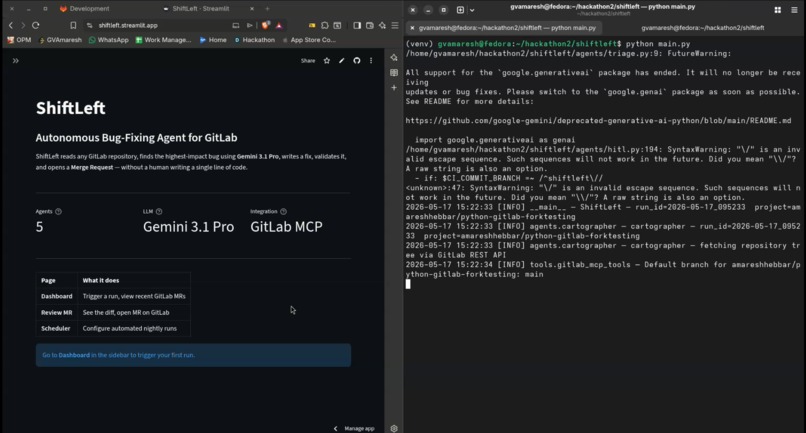Click the Manage app button
The height and width of the screenshot is (433, 806).
click(x=359, y=428)
